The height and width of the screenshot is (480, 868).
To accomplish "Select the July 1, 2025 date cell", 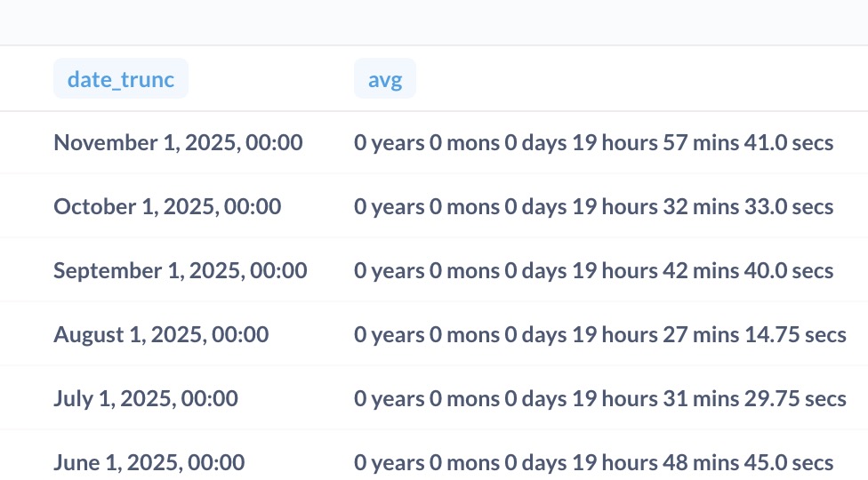I will pos(146,398).
